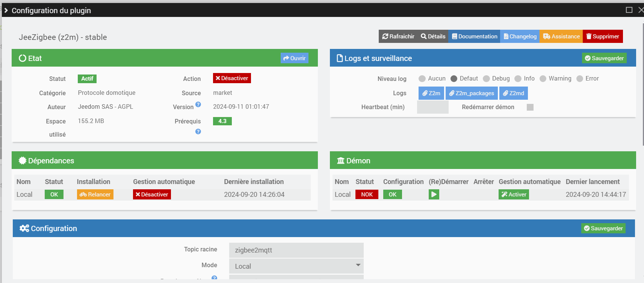Click the Logs et surveillance file icon
Screen dimensions: 644x283
coord(340,58)
